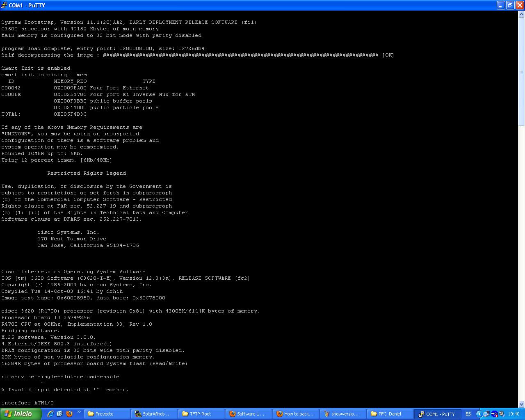Click the 'Restricted Rights Legend' heading text
525x420 pixels.
click(x=87, y=173)
